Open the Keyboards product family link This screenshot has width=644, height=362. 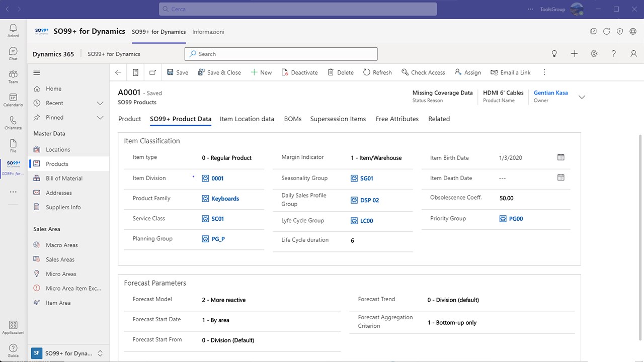coord(225,199)
